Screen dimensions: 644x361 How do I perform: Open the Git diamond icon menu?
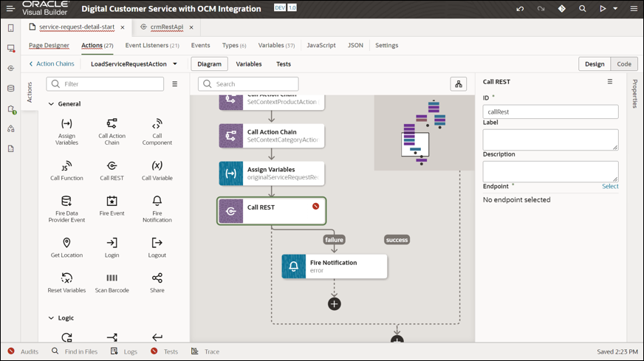(561, 9)
